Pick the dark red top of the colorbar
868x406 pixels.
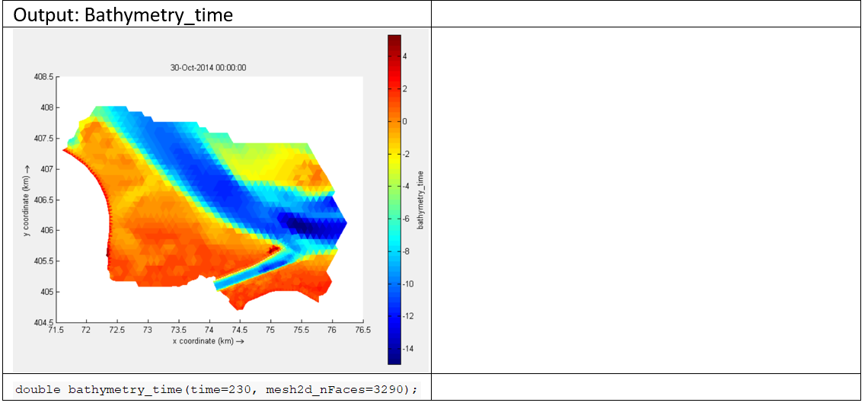point(394,40)
